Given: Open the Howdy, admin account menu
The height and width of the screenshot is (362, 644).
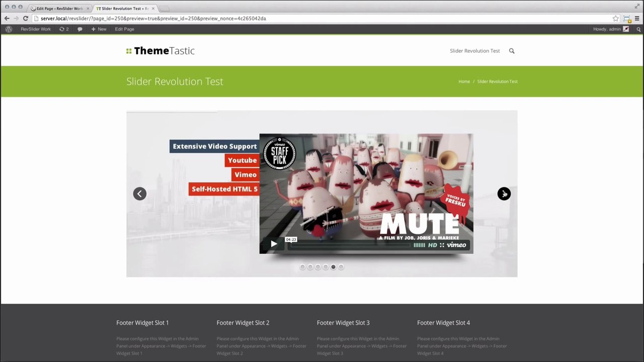Looking at the screenshot, I should (x=611, y=29).
